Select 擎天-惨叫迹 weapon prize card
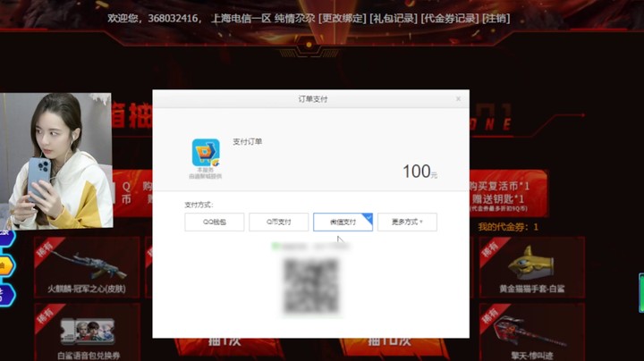The width and height of the screenshot is (644, 361). pyautogui.click(x=532, y=332)
